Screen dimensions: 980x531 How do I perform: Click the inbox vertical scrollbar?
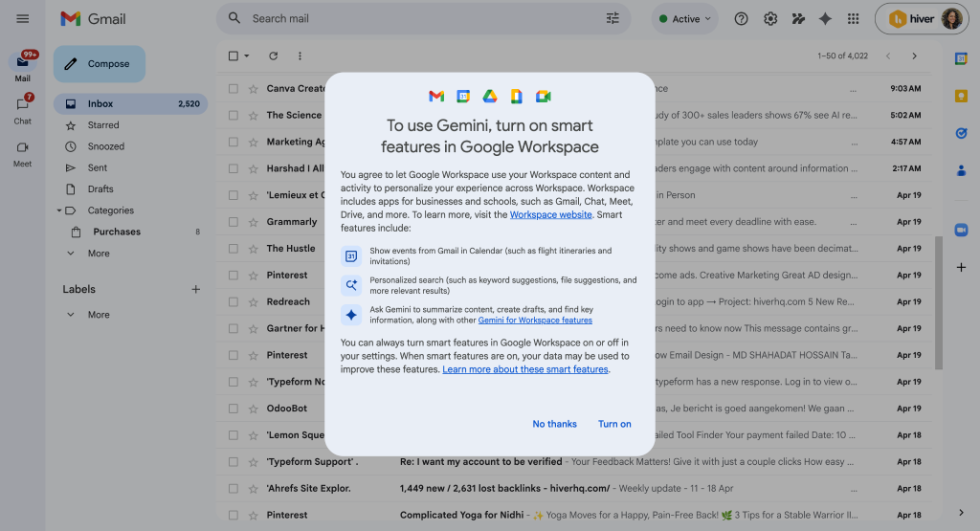point(938,302)
